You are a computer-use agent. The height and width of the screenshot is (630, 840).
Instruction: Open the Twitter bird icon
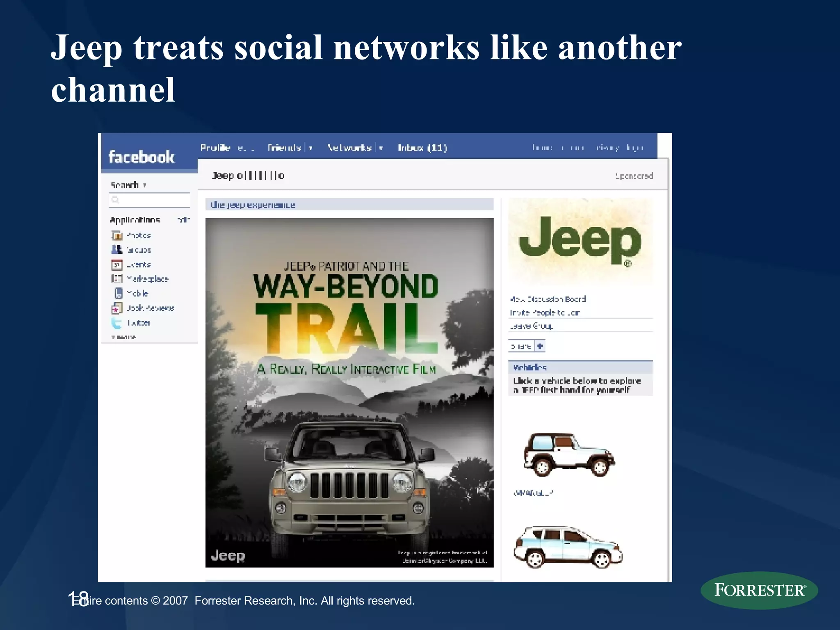coord(117,323)
